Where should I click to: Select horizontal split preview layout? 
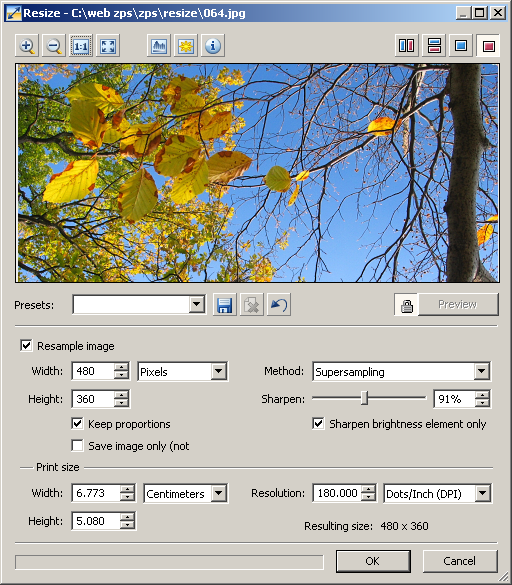(x=434, y=46)
